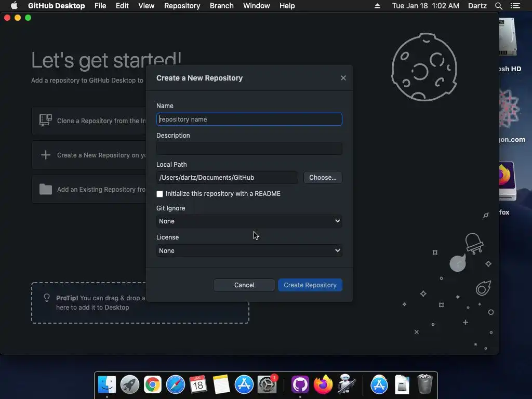Screen dimensions: 532x399
Task: Click Create a New Repository option
Action: click(89, 155)
